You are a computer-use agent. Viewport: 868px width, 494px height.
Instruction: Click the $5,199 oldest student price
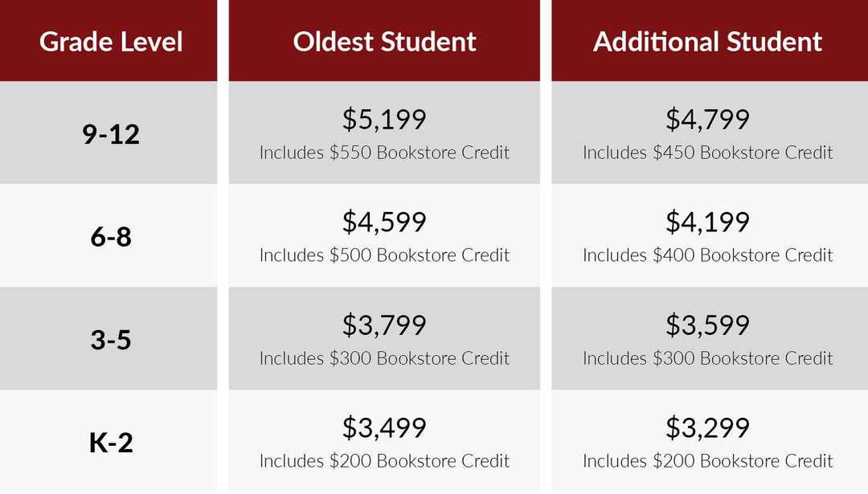coord(384,119)
